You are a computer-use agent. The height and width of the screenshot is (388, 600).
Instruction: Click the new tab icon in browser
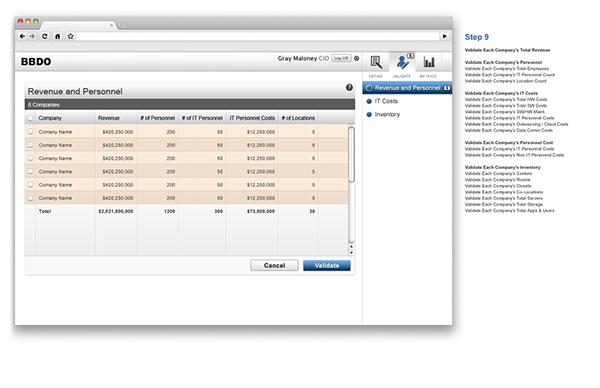(122, 26)
